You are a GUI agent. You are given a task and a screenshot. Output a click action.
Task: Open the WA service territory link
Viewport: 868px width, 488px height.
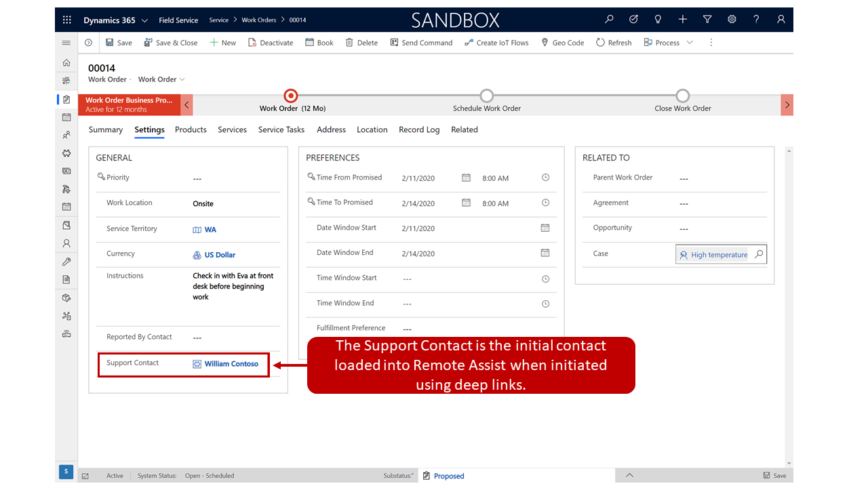point(210,230)
